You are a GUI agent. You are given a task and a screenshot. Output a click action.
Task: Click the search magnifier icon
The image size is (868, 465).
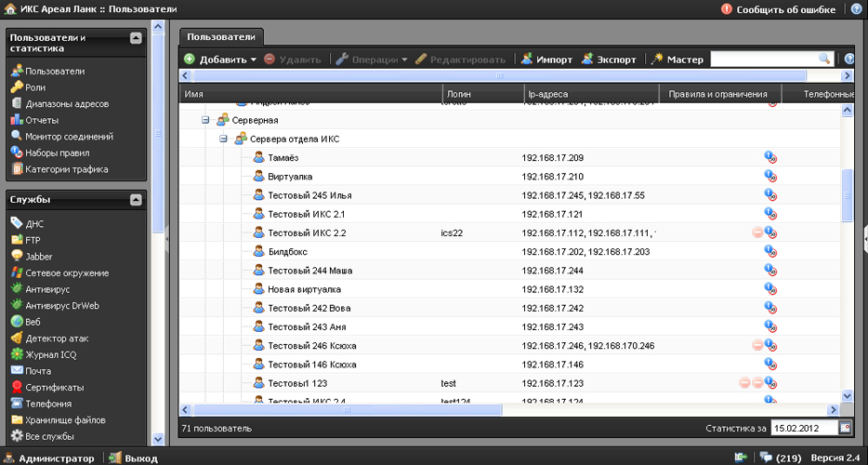coord(823,59)
